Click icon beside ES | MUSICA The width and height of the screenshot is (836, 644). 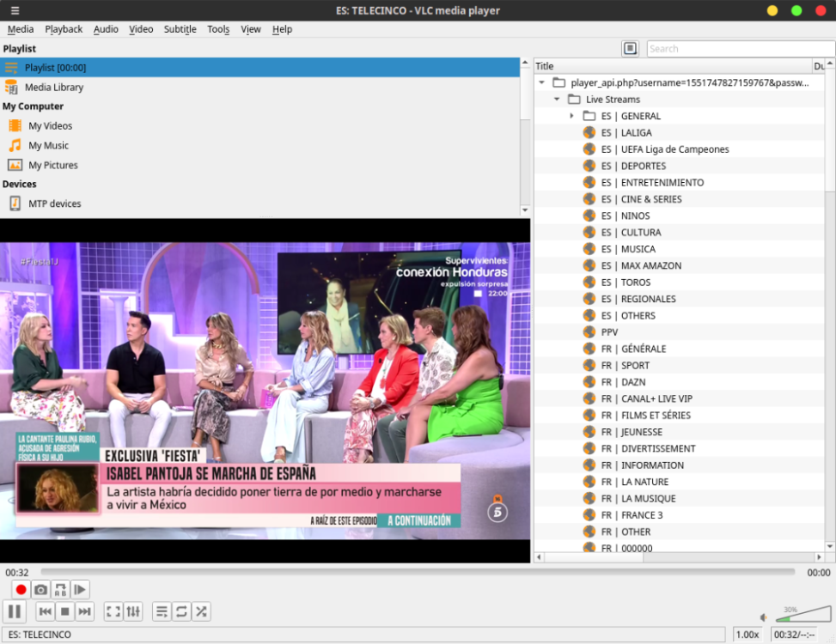coord(589,249)
